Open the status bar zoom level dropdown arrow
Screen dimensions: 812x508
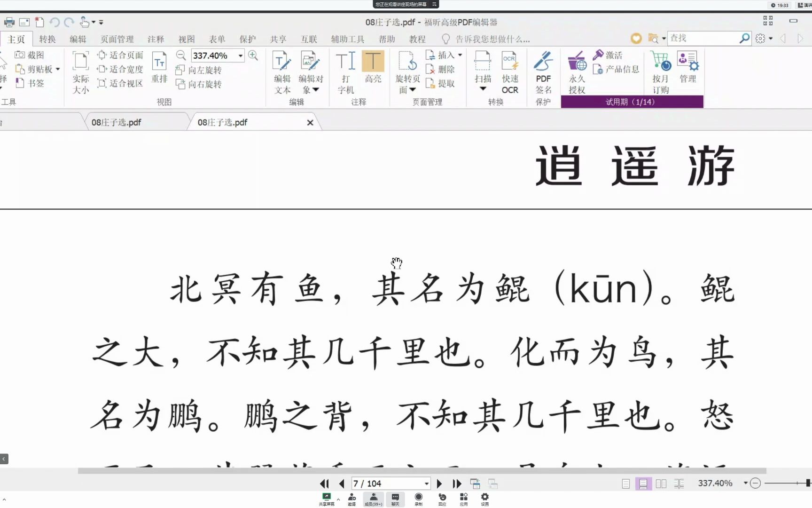tap(745, 483)
